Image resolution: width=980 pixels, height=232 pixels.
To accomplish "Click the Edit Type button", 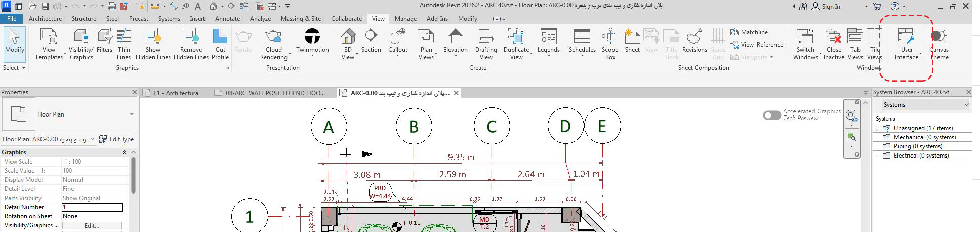I will coord(117,139).
